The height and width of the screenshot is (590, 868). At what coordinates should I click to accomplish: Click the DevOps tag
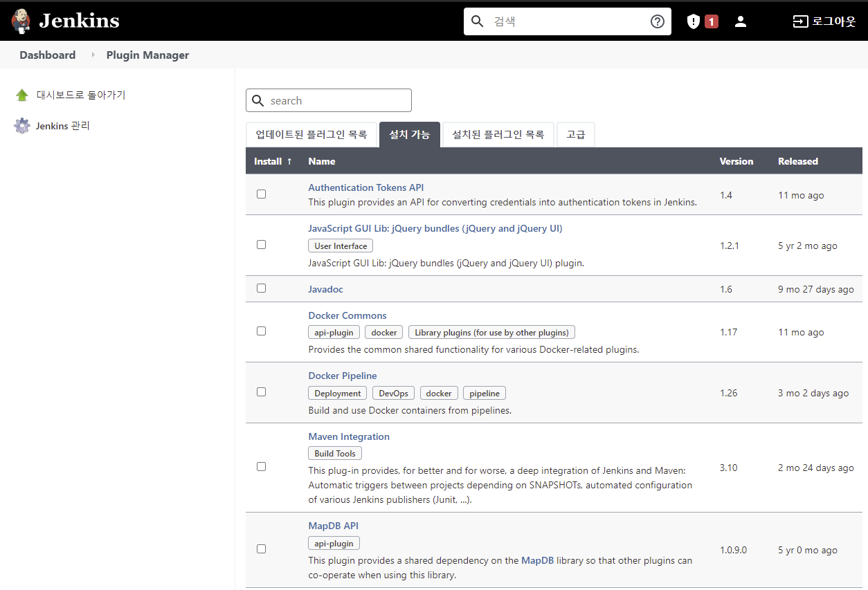coord(394,393)
